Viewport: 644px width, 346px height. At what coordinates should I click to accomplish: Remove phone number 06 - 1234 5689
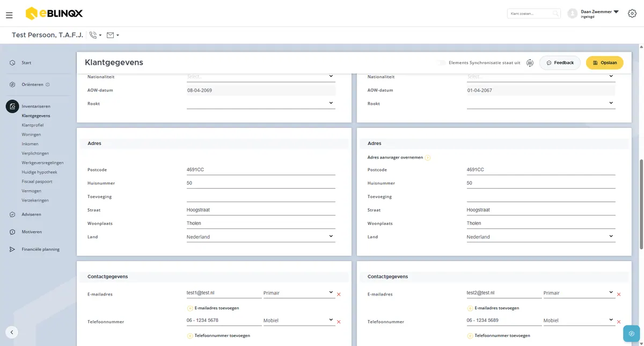tap(619, 322)
